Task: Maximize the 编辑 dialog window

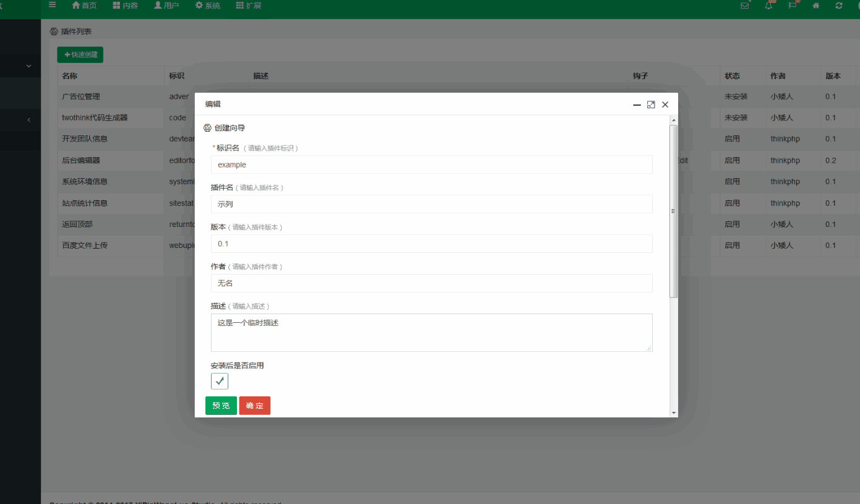Action: coord(651,105)
